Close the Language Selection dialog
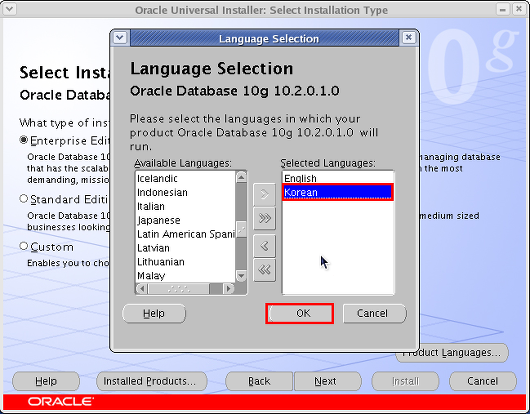Screen dimensions: 530x414 click(408, 38)
